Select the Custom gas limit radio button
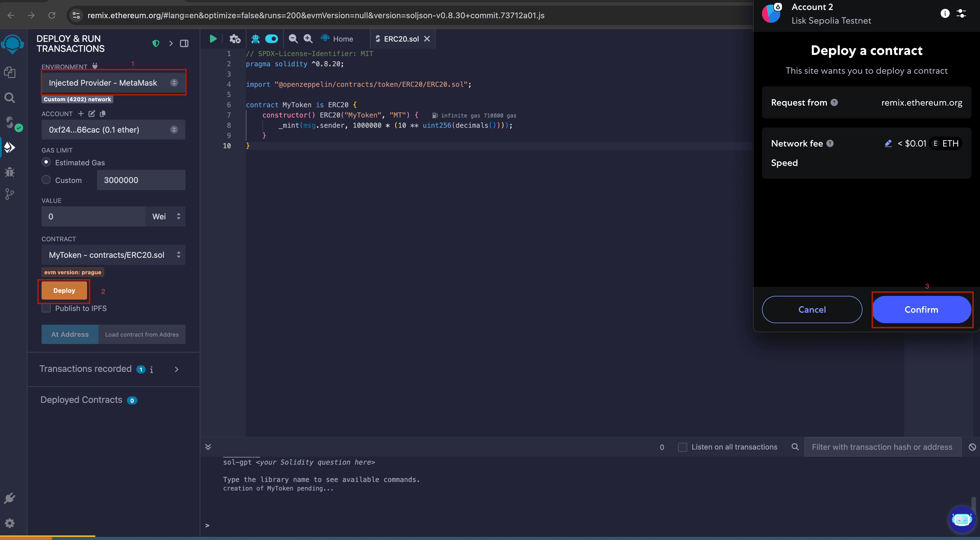Viewport: 980px width, 540px height. (x=46, y=180)
